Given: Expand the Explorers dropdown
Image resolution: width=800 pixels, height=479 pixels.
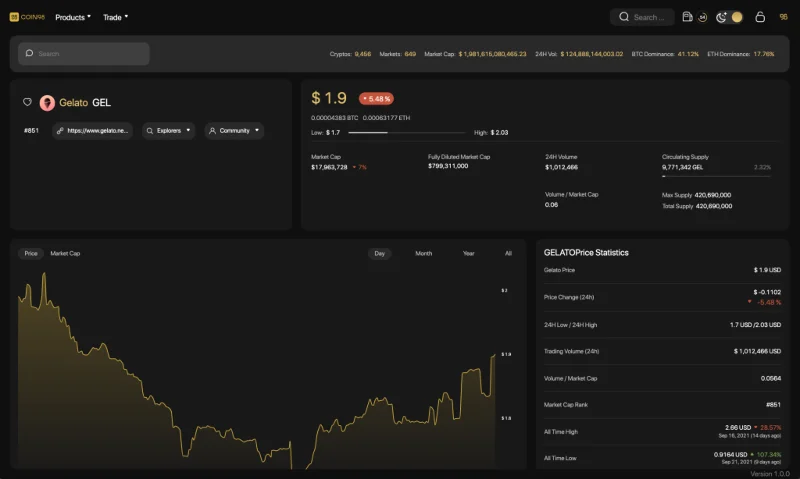Looking at the screenshot, I should (x=168, y=131).
